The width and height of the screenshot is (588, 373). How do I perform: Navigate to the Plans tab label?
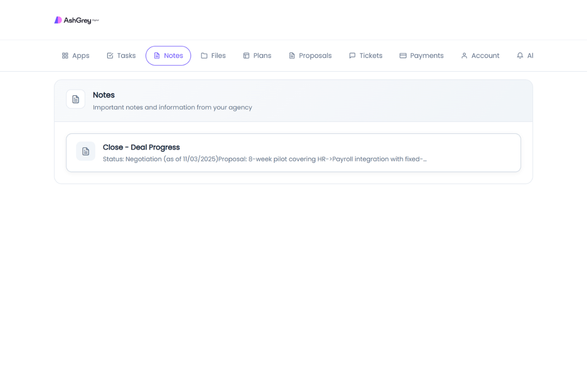[x=262, y=55]
